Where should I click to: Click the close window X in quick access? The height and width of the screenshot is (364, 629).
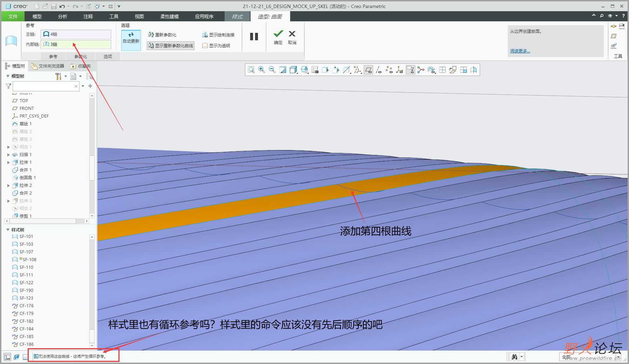pyautogui.click(x=110, y=6)
